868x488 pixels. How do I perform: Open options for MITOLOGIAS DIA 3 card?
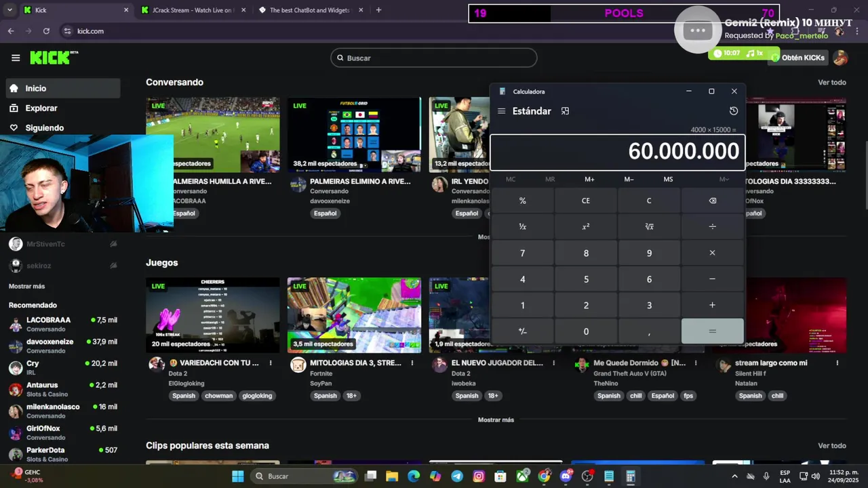(x=412, y=363)
